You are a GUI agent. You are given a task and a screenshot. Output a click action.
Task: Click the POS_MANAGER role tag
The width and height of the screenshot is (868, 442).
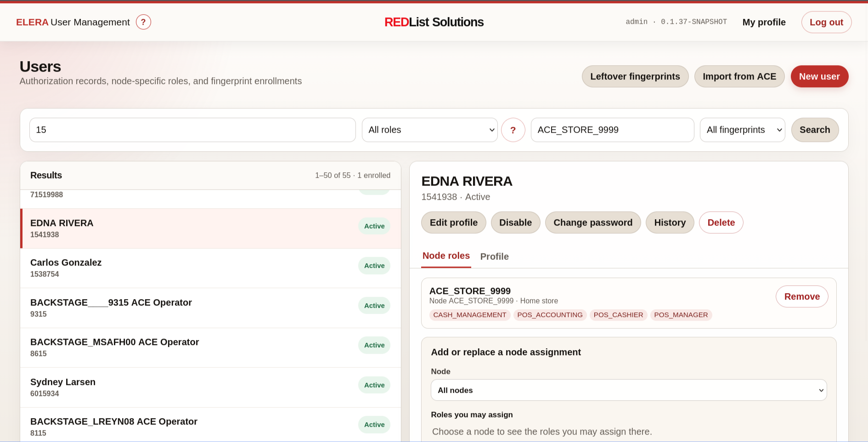point(681,315)
